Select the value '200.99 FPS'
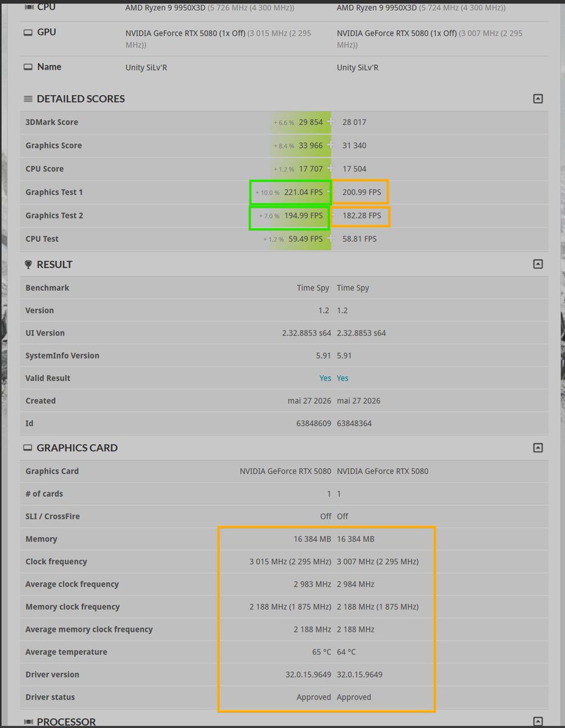This screenshot has height=728, width=565. [x=362, y=192]
